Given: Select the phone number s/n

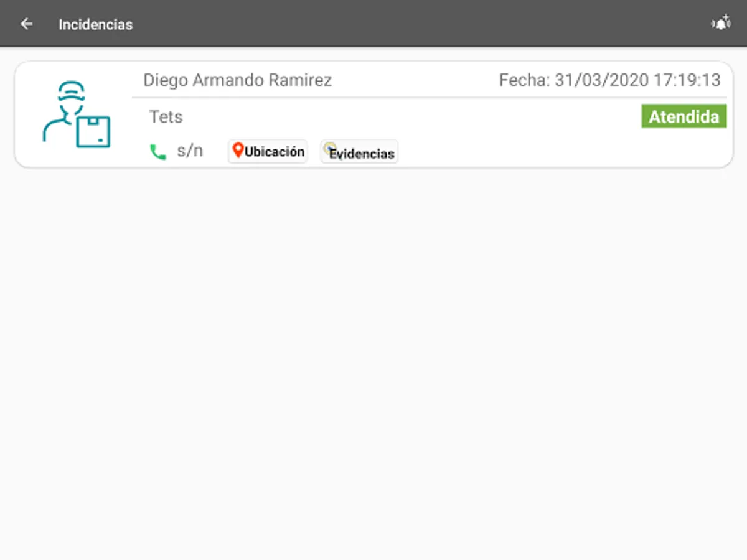Looking at the screenshot, I should point(190,151).
